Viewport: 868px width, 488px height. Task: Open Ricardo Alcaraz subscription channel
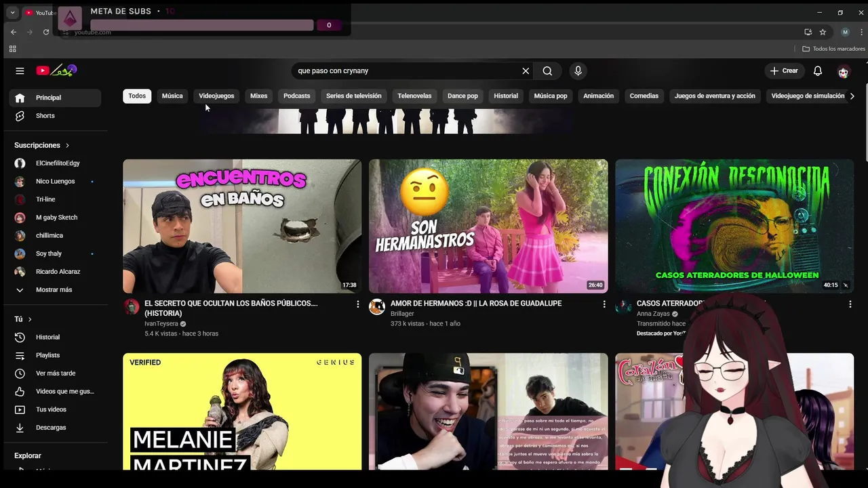point(55,272)
